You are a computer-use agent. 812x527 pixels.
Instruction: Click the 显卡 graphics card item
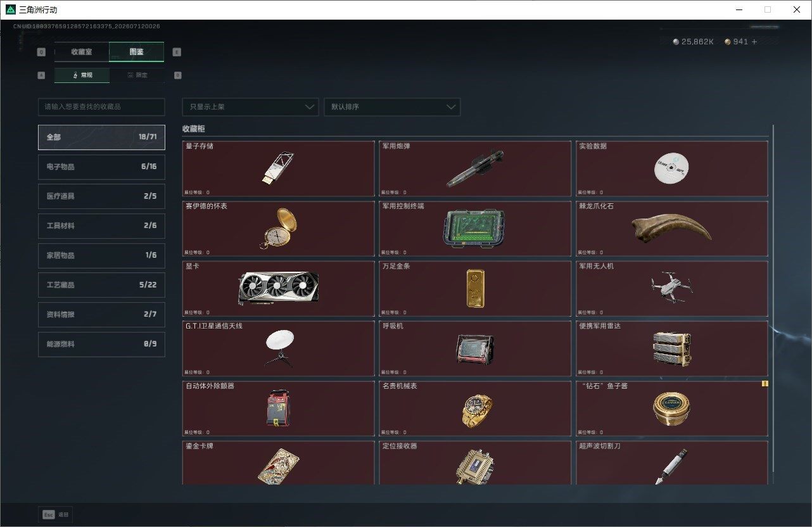pyautogui.click(x=278, y=289)
